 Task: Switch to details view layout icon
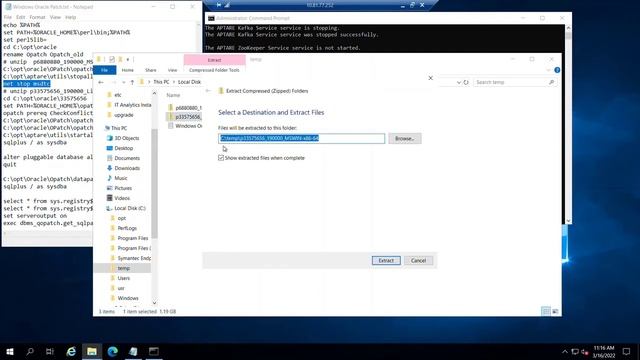(x=546, y=311)
